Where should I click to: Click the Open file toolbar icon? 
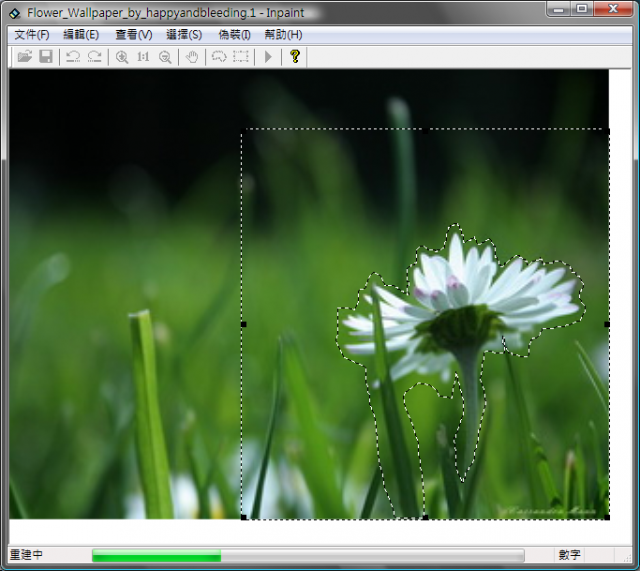(25, 57)
